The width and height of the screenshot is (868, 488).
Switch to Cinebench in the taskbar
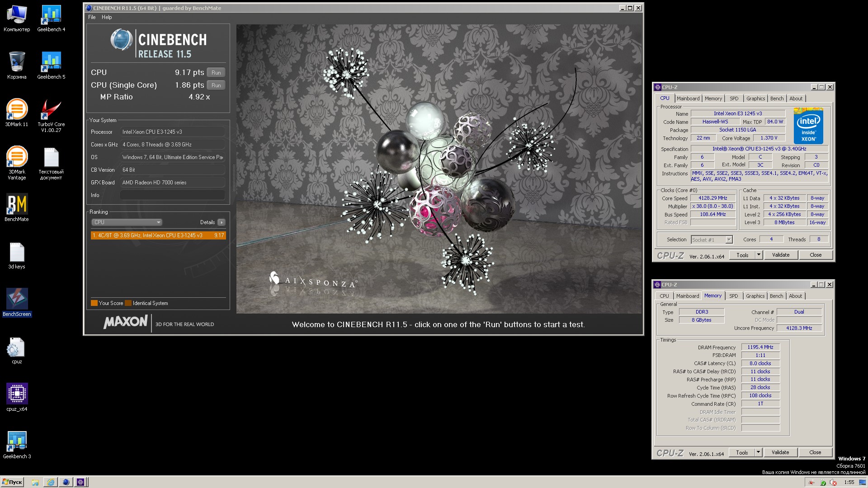(x=66, y=482)
